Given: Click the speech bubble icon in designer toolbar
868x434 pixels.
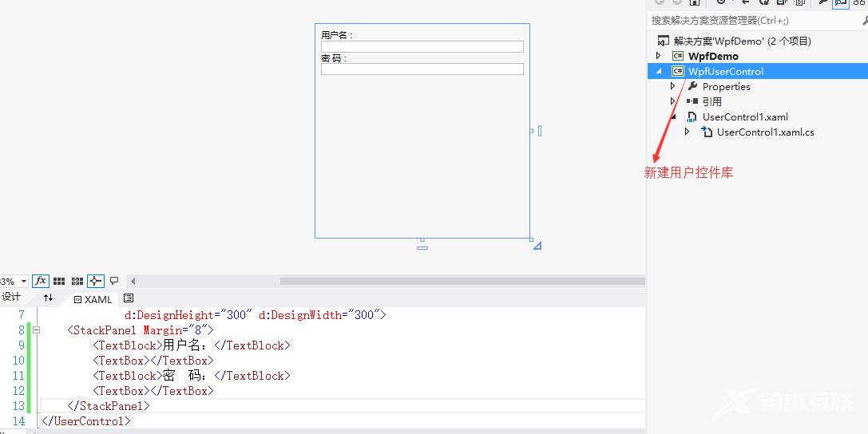Looking at the screenshot, I should tap(114, 281).
